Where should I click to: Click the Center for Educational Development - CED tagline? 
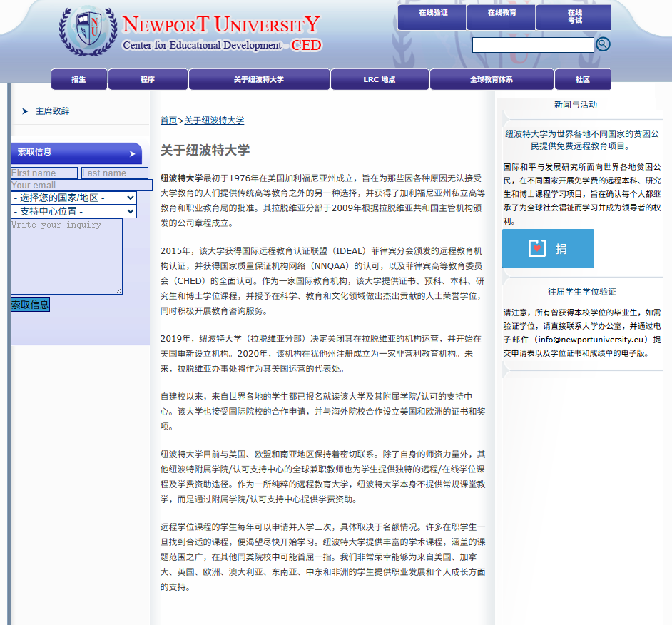pos(222,45)
